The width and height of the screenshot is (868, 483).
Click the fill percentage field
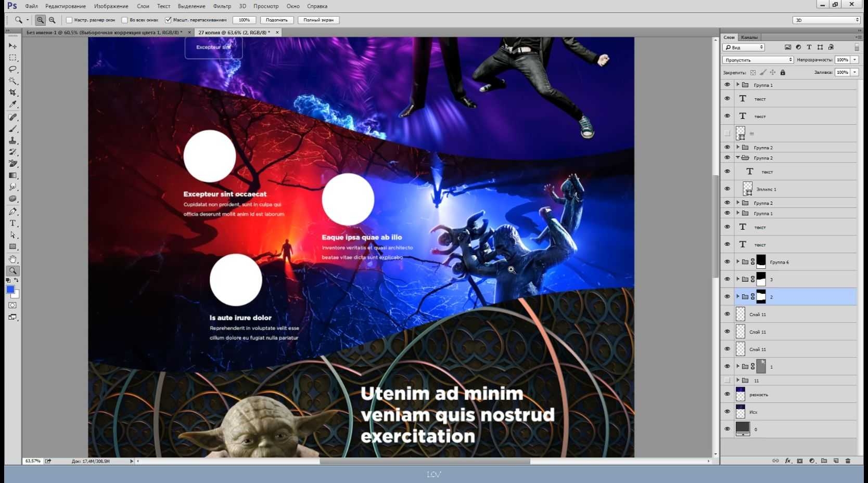842,72
